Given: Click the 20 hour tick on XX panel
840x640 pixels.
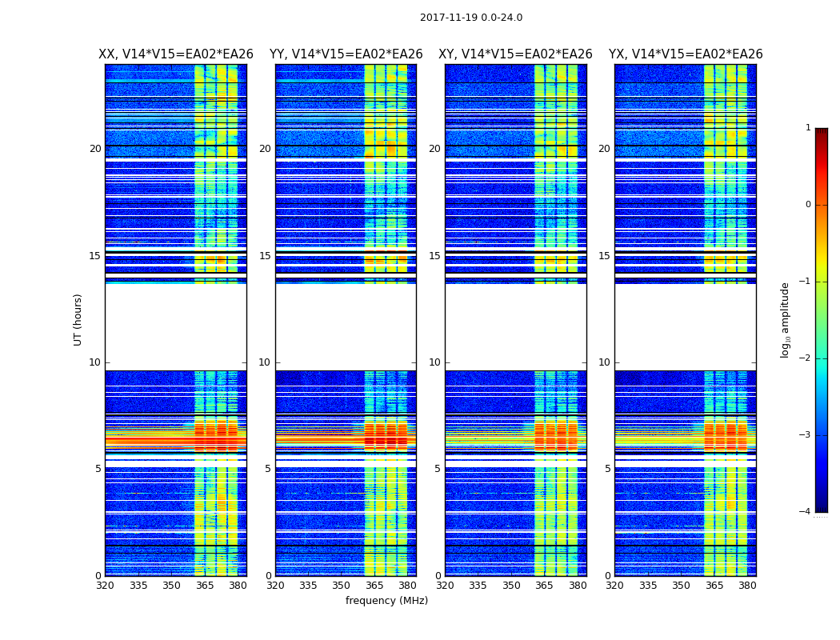Looking at the screenshot, I should tap(95, 148).
